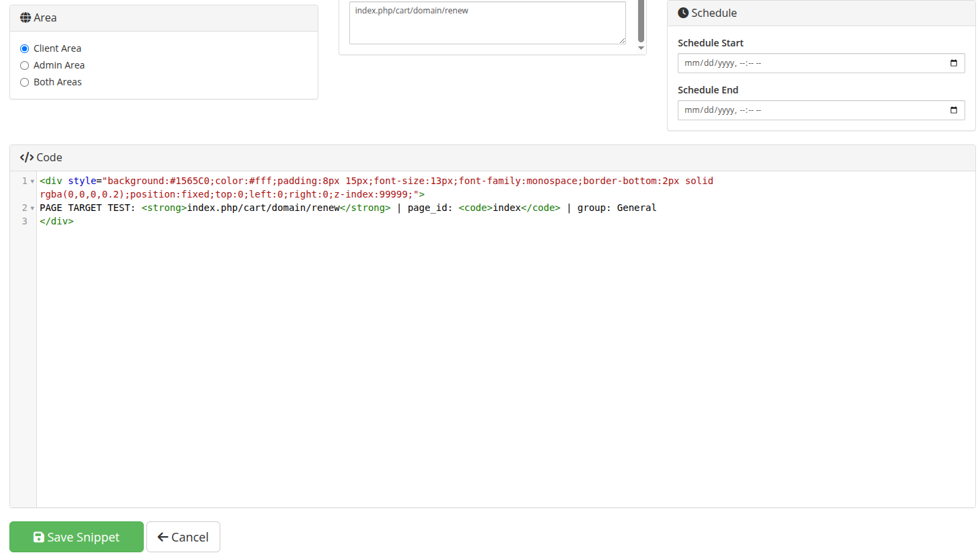The image size is (980, 559).
Task: Select the Client Area radio button
Action: (24, 48)
